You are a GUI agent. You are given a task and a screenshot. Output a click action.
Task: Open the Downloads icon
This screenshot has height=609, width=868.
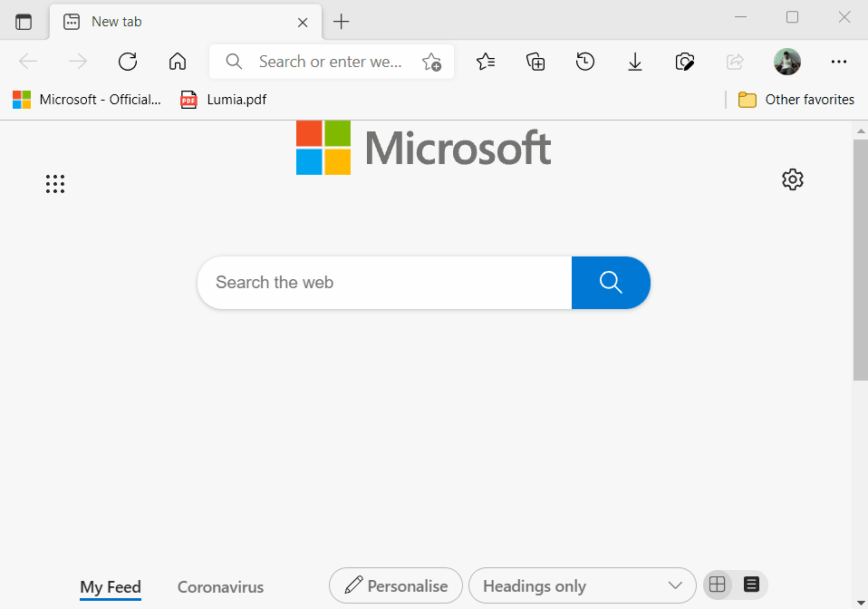(x=634, y=62)
